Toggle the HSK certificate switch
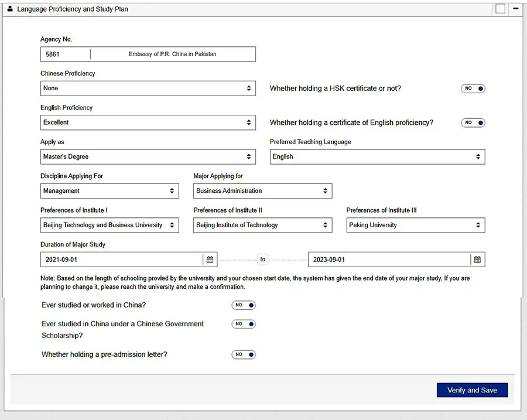Viewport: 527px width, 420px height. (x=473, y=88)
